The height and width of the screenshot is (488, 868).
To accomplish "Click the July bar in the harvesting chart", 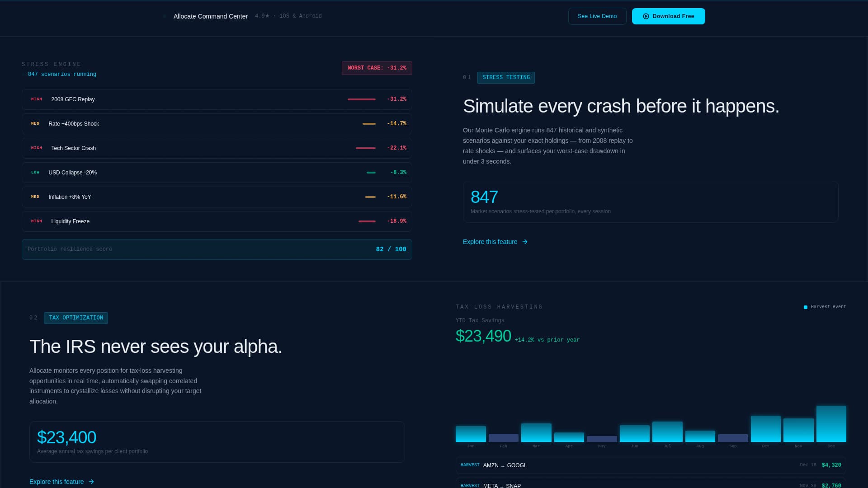I will click(x=667, y=432).
